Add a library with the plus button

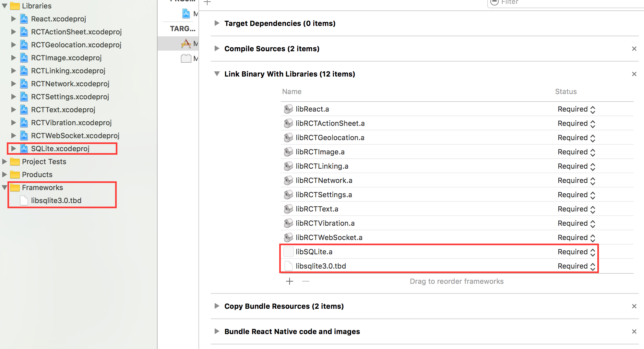tap(290, 281)
